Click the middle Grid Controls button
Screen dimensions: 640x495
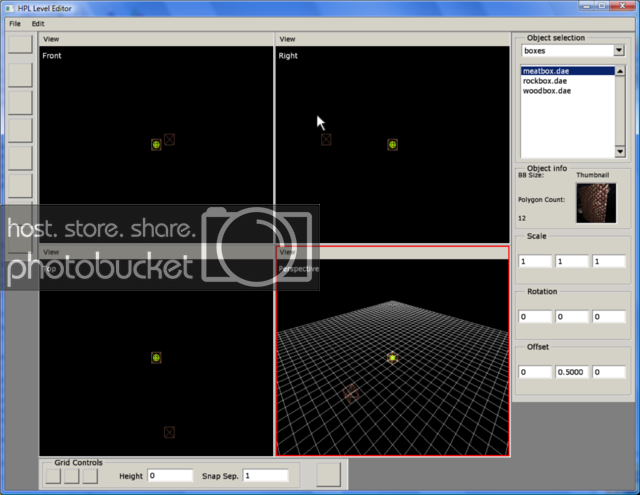tap(69, 476)
